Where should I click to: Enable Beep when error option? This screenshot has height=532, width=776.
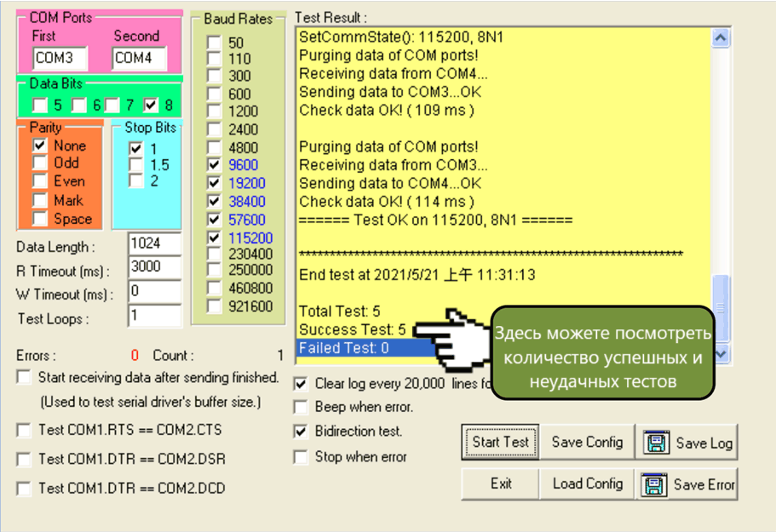(x=301, y=407)
